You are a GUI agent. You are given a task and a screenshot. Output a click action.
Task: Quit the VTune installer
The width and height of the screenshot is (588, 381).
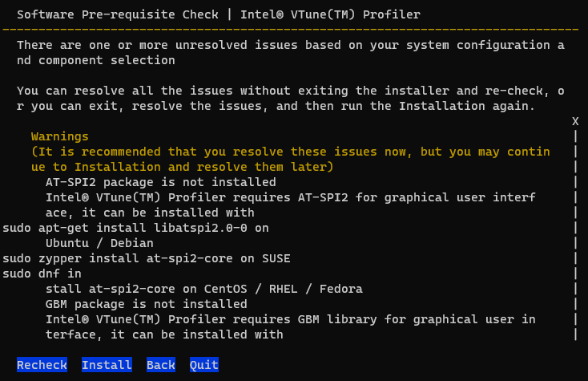pyautogui.click(x=204, y=365)
